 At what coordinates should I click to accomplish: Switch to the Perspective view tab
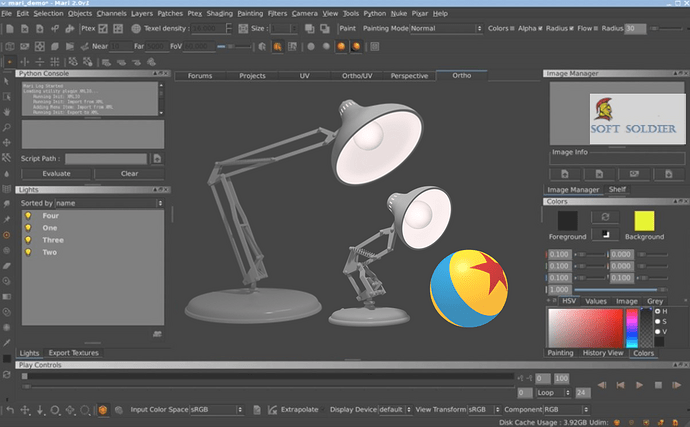[x=409, y=76]
